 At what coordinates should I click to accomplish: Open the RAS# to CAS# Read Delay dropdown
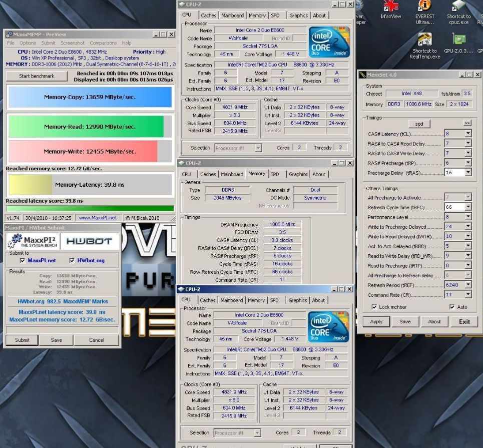(468, 143)
